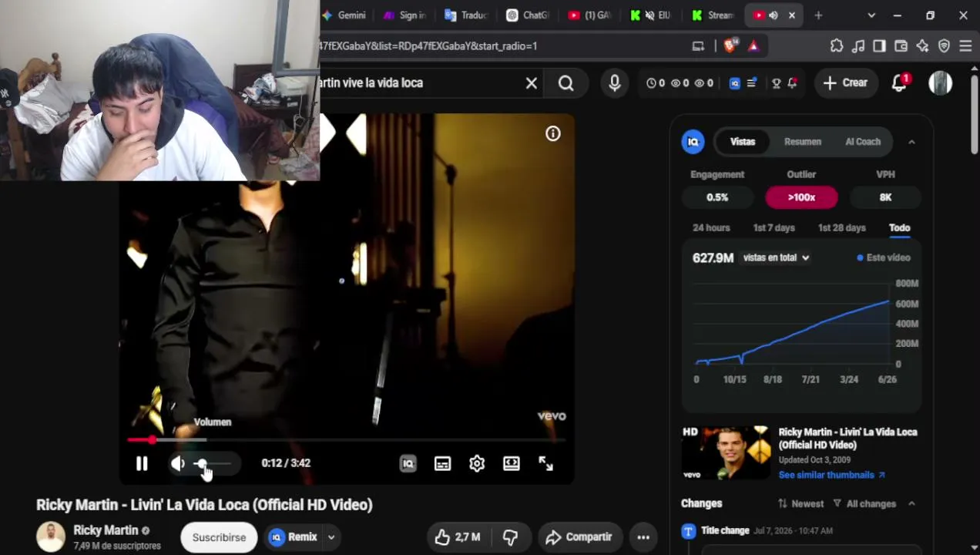Switch to theater mode view
Image resolution: width=980 pixels, height=555 pixels.
512,463
